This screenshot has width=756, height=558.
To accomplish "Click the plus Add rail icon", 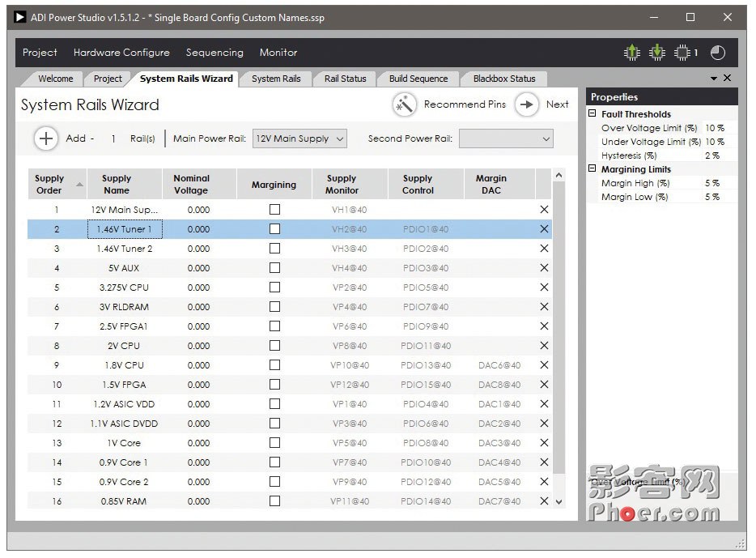I will click(46, 138).
